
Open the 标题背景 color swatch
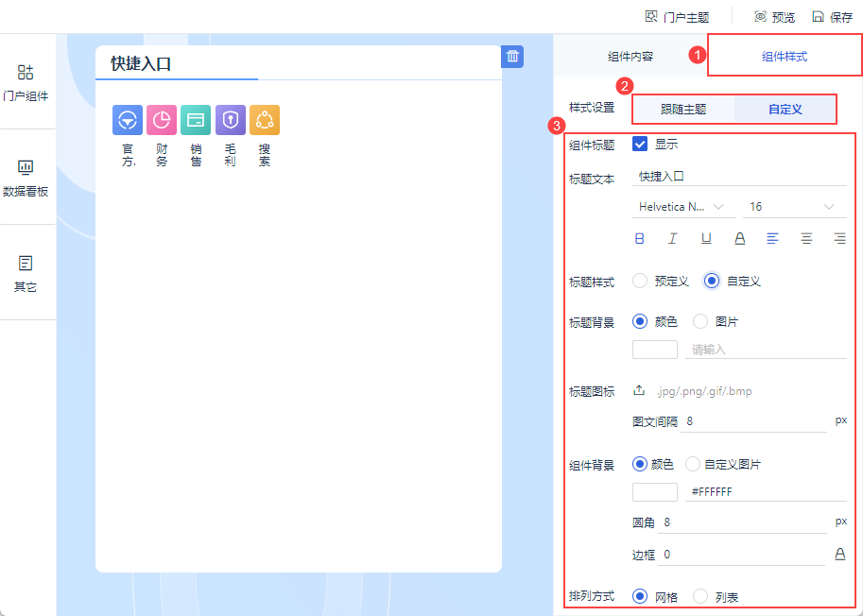click(x=655, y=350)
